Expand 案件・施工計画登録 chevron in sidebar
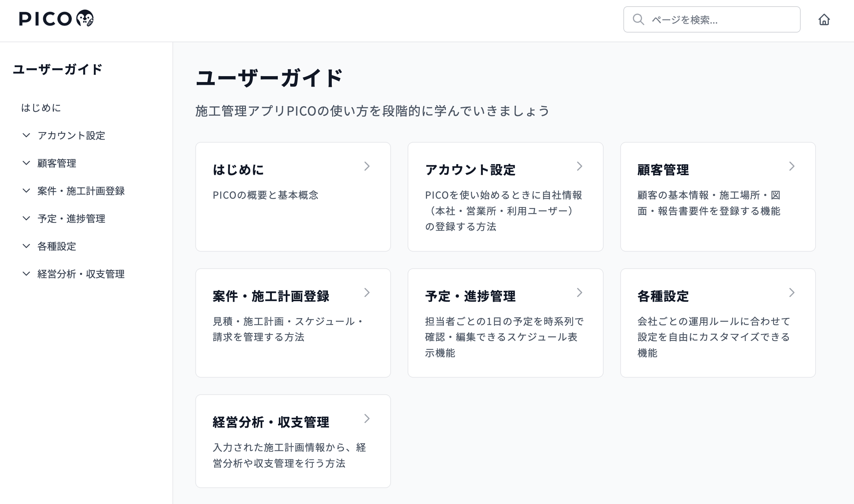This screenshot has height=504, width=854. click(x=26, y=191)
